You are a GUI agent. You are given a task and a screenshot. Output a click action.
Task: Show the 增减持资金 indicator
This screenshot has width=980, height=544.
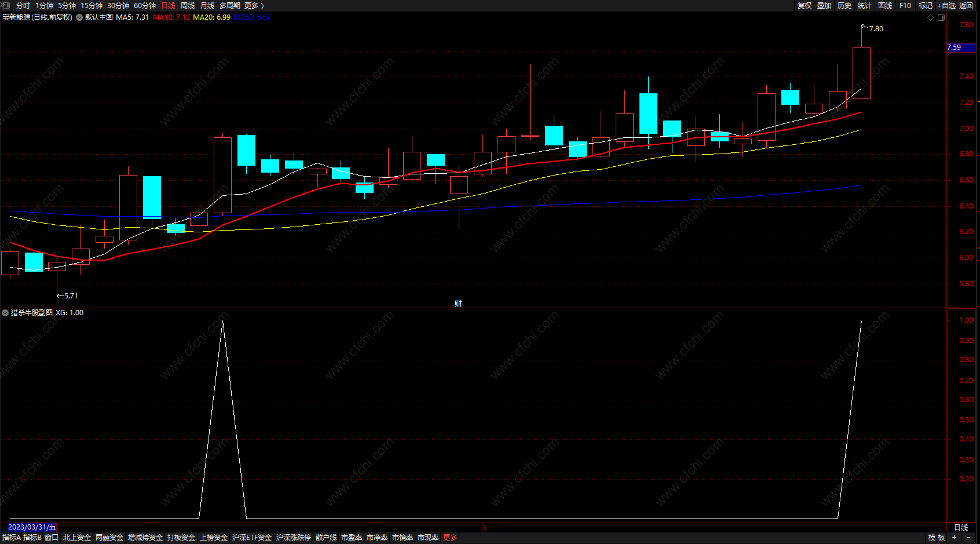coord(145,538)
